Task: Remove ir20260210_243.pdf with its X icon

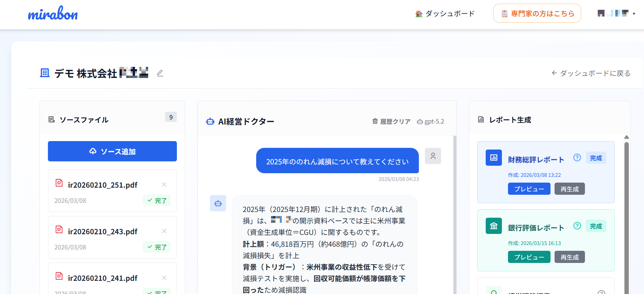Action: click(x=164, y=231)
